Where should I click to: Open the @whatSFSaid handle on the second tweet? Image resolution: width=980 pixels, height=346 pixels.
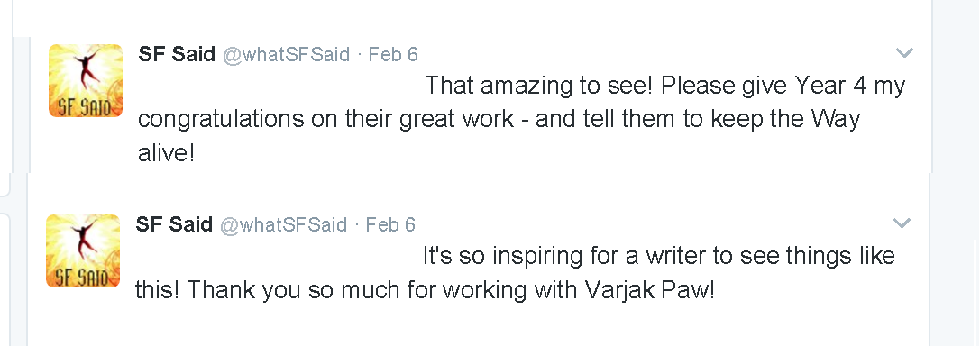pos(284,225)
